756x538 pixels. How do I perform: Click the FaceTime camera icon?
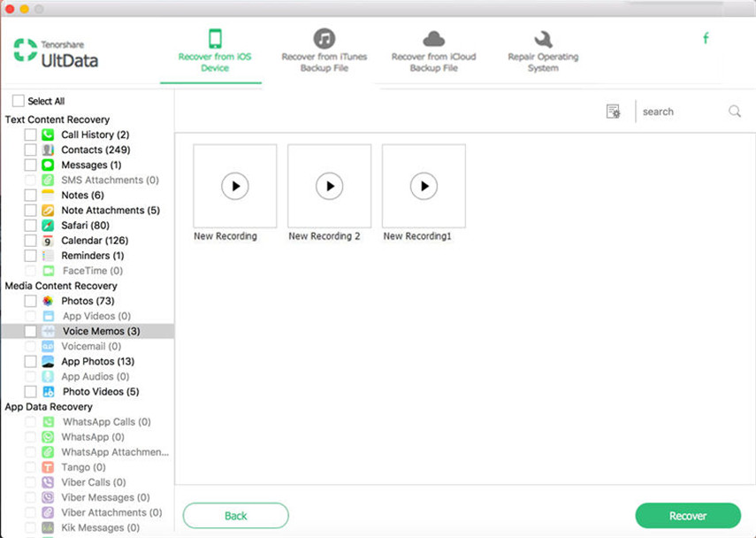pos(49,271)
